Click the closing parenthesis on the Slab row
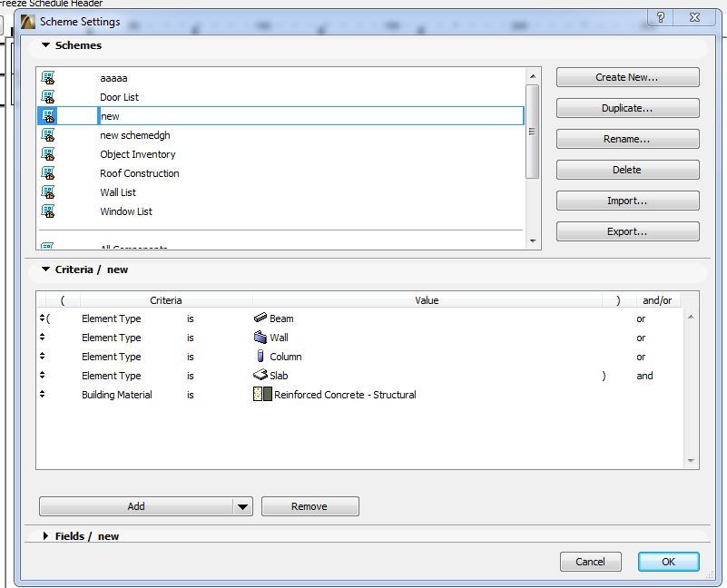 pyautogui.click(x=604, y=376)
